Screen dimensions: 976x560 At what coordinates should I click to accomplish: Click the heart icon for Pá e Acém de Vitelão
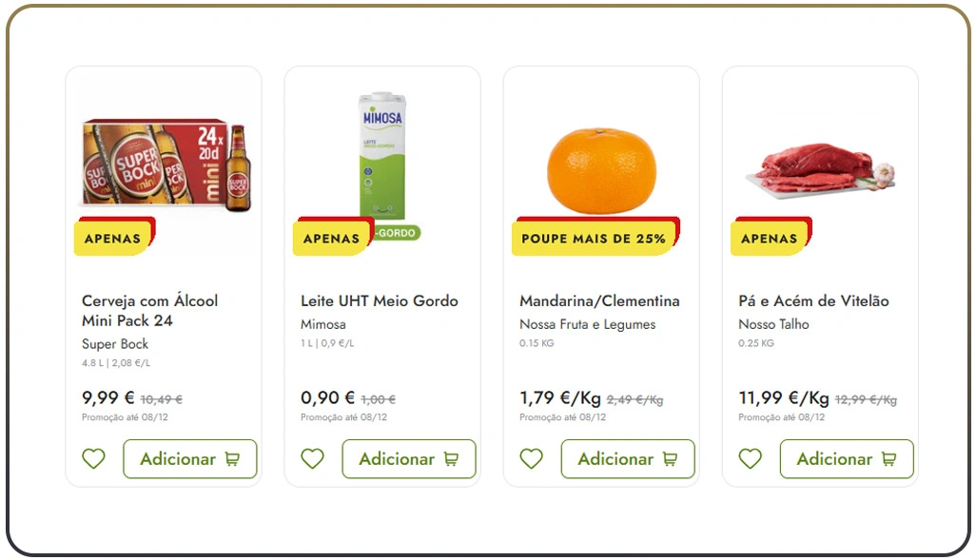(x=750, y=458)
